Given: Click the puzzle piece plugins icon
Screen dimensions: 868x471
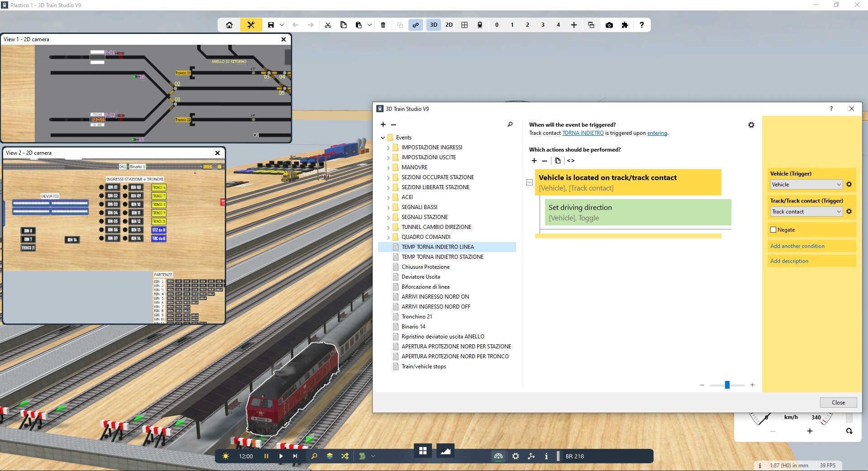Looking at the screenshot, I should coord(625,25).
